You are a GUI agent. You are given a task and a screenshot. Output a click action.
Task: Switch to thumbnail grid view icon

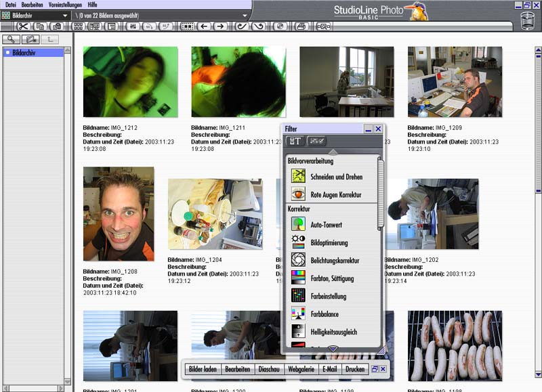point(79,26)
